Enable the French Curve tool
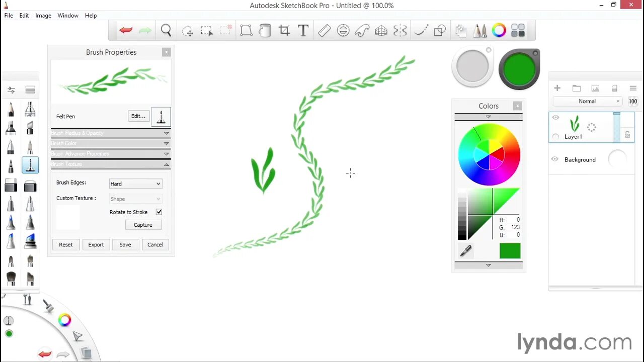The width and height of the screenshot is (644, 362). 362,31
